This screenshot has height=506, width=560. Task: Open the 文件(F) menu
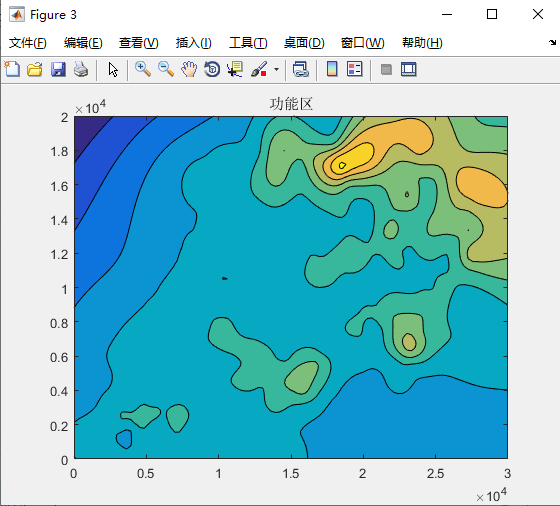(28, 43)
